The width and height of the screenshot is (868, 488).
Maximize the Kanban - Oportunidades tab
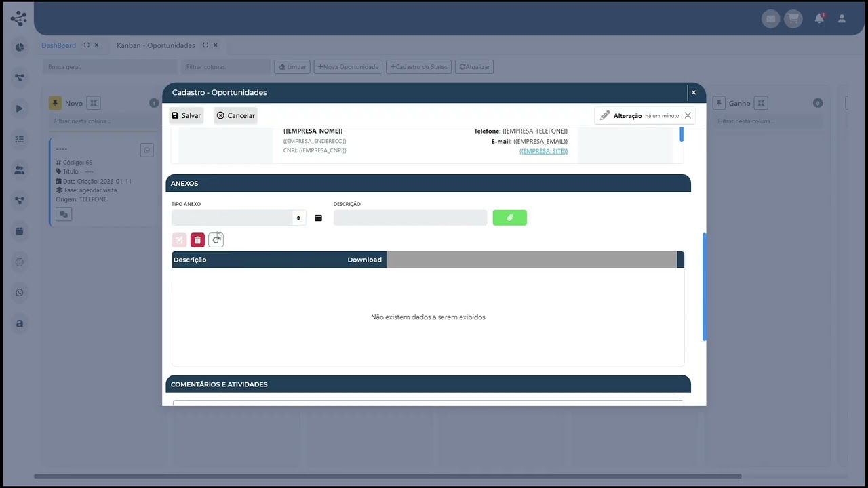click(205, 45)
